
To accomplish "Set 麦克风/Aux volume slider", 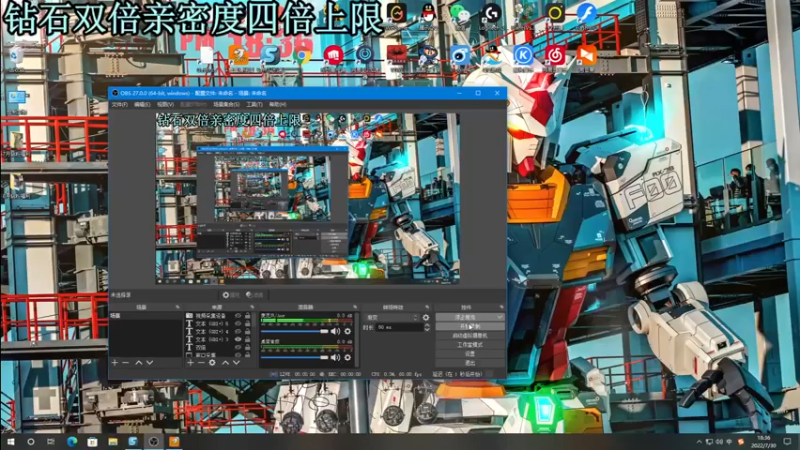I will coord(295,332).
